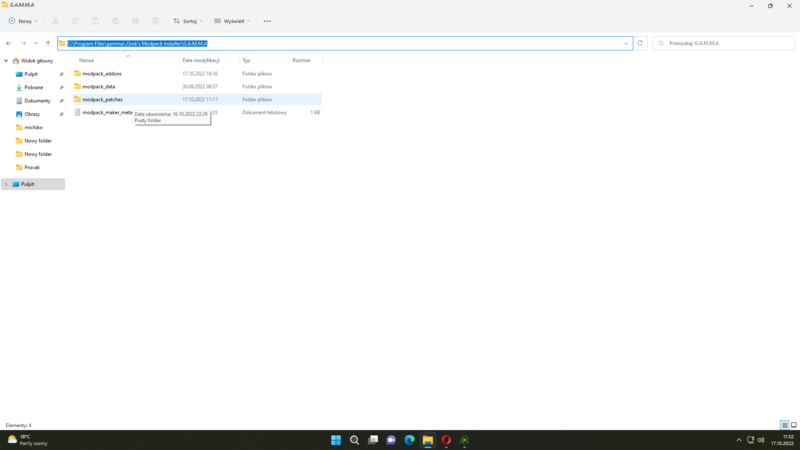Click the Przeszukaj G.A.M.M.A search box
800x450 pixels.
pos(725,43)
